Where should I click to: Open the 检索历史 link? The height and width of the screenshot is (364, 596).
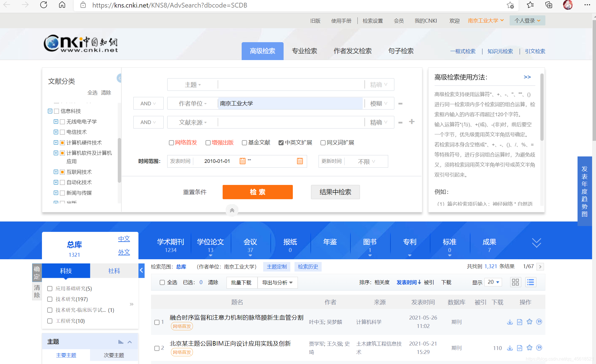click(x=308, y=267)
